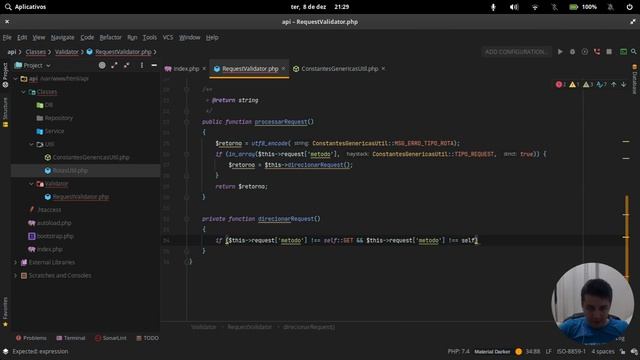Viewport: 640px width, 360px height.
Task: Click the red error count indicator
Action: point(560,84)
